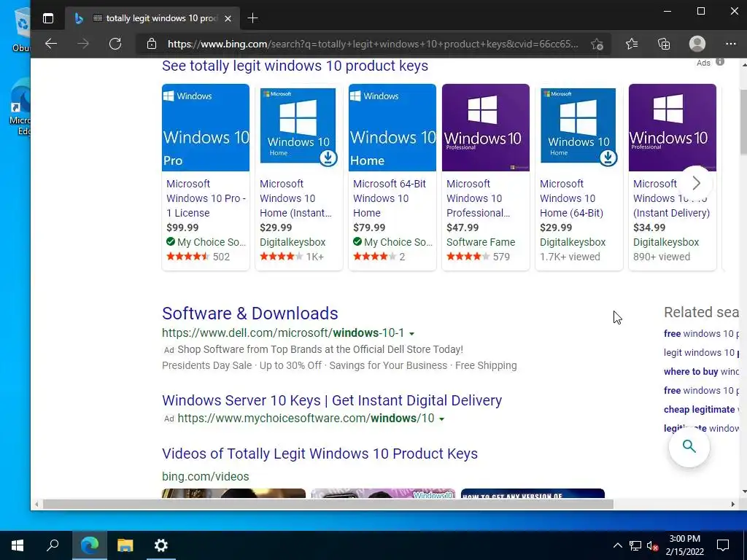Open Videos of Totally Legit Windows 10 heading

coord(320,454)
